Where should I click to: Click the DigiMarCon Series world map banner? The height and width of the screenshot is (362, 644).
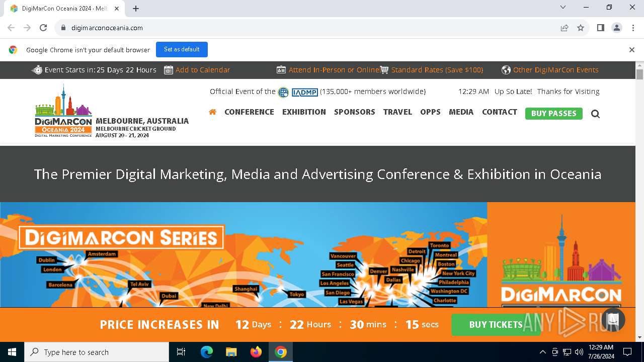click(x=244, y=254)
